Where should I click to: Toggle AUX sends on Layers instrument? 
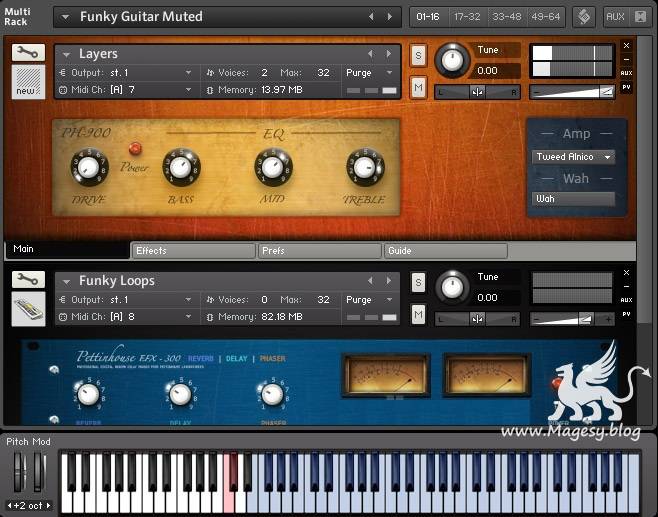click(626, 73)
